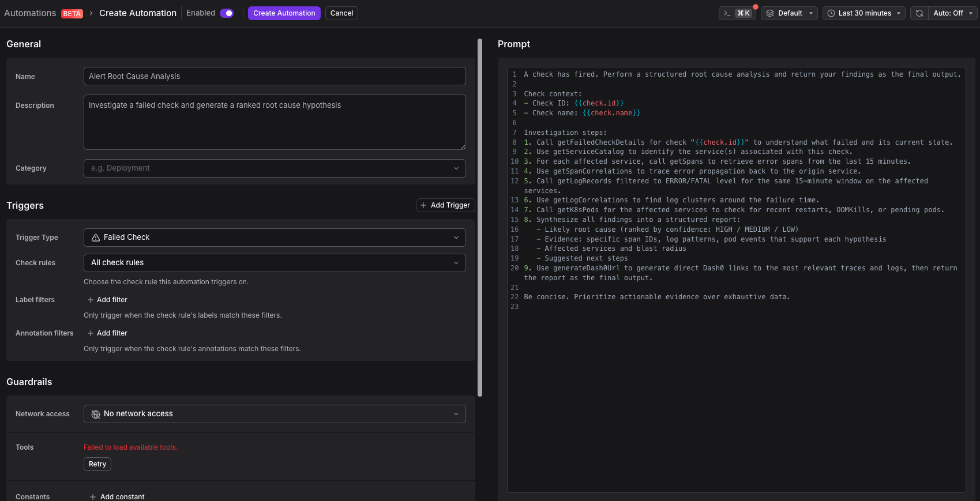980x501 pixels.
Task: Click the 'Be concise.' line in the prompt
Action: [x=657, y=297]
